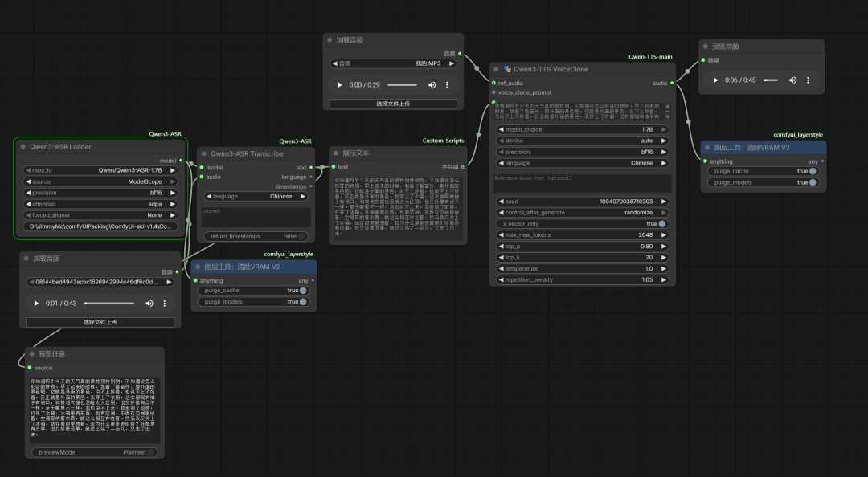
Task: Click 选择文件上传 button under 0:01 / 0:43 player
Action: (100, 322)
